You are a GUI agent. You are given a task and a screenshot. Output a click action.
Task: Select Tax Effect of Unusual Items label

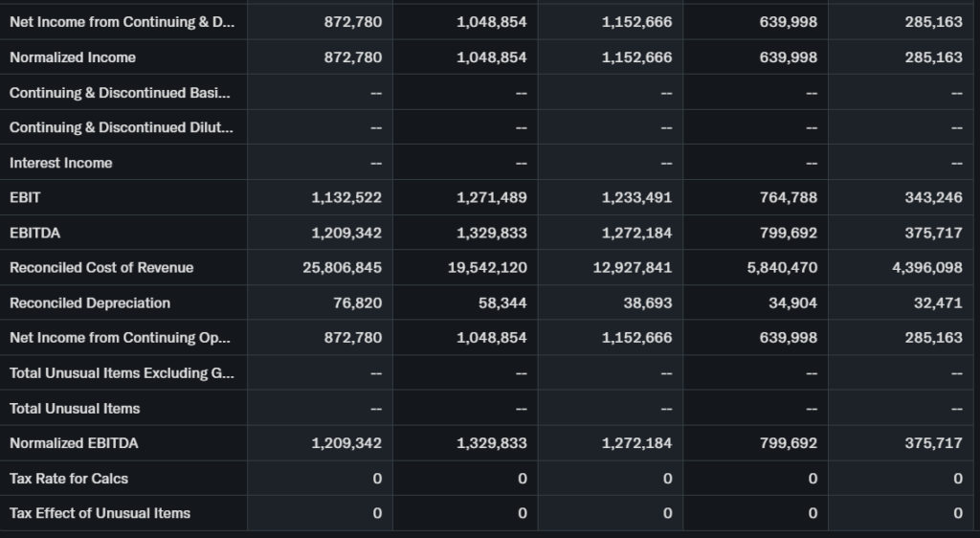100,513
